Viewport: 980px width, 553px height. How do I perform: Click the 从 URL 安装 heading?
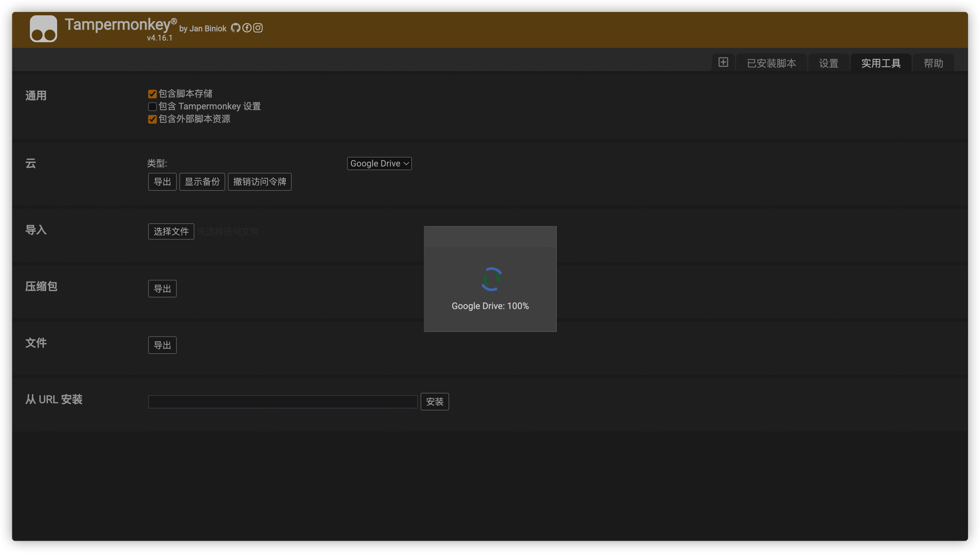coord(53,399)
